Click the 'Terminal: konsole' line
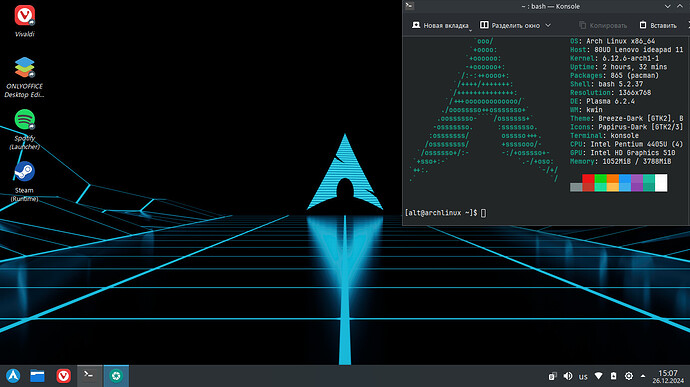Image resolution: width=690 pixels, height=387 pixels. 604,136
